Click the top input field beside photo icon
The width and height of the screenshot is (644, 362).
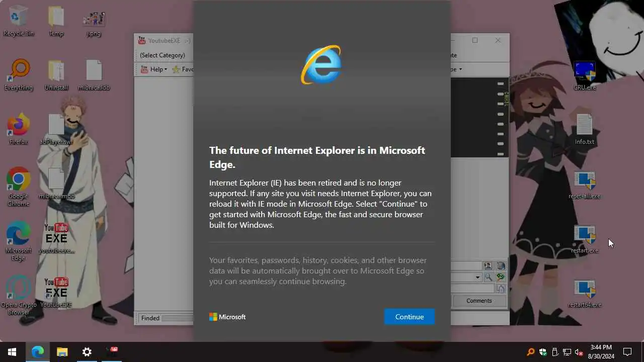coord(466,266)
